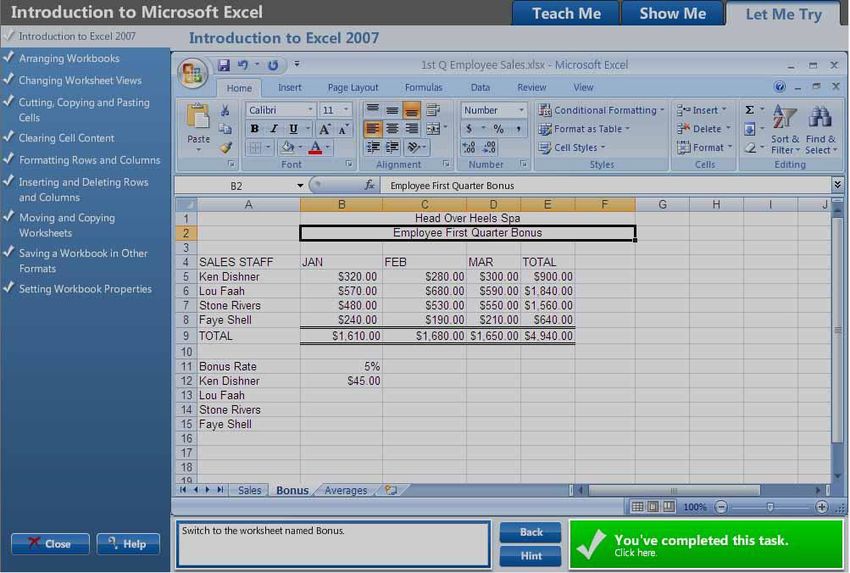Toggle Bottom Align button

tap(411, 111)
